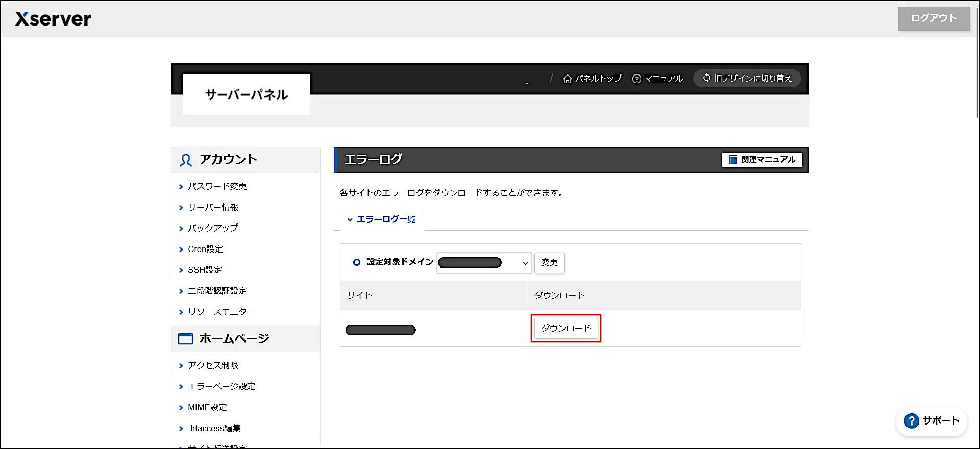Open MIME設定 in sidebar
The width and height of the screenshot is (980, 449).
207,407
